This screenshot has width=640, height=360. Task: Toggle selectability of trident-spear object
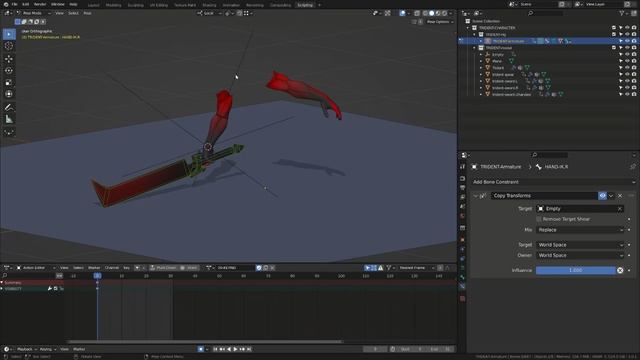click(621, 74)
